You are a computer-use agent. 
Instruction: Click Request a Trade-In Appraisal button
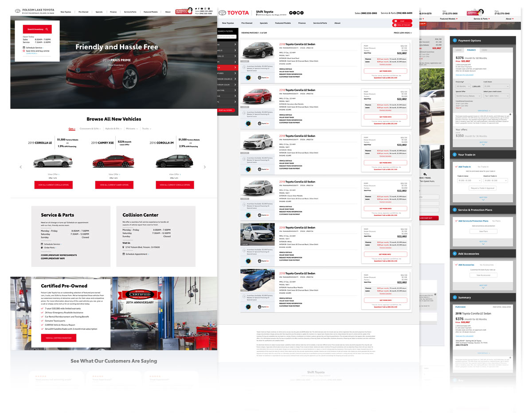click(483, 188)
